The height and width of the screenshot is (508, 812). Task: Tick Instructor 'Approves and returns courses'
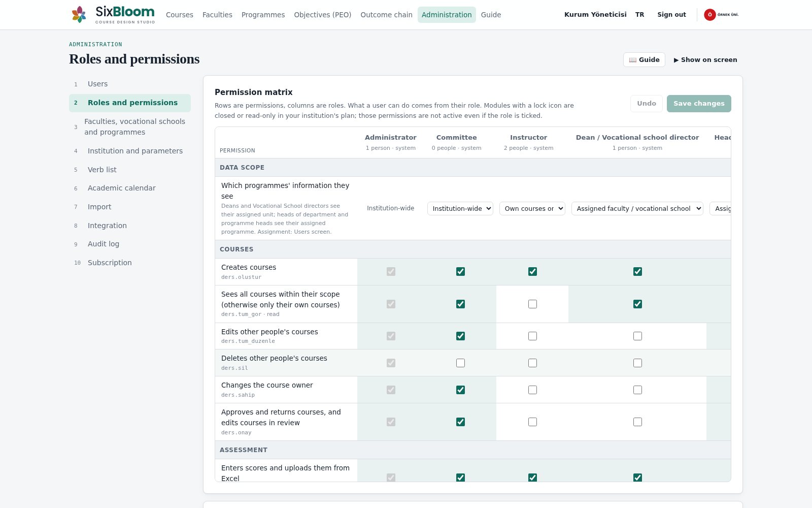(532, 422)
